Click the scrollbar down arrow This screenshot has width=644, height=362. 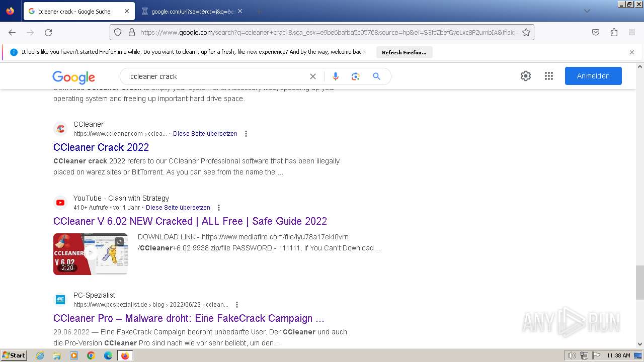pyautogui.click(x=640, y=344)
